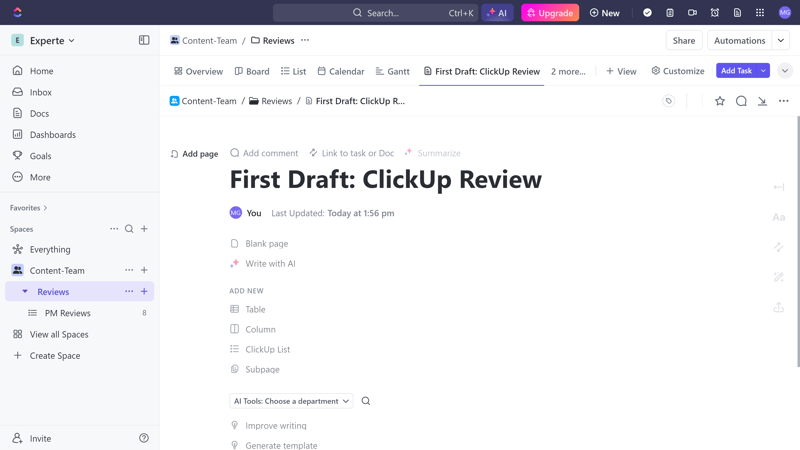The width and height of the screenshot is (800, 450).
Task: Open Content-Team space ellipsis menu
Action: point(129,270)
